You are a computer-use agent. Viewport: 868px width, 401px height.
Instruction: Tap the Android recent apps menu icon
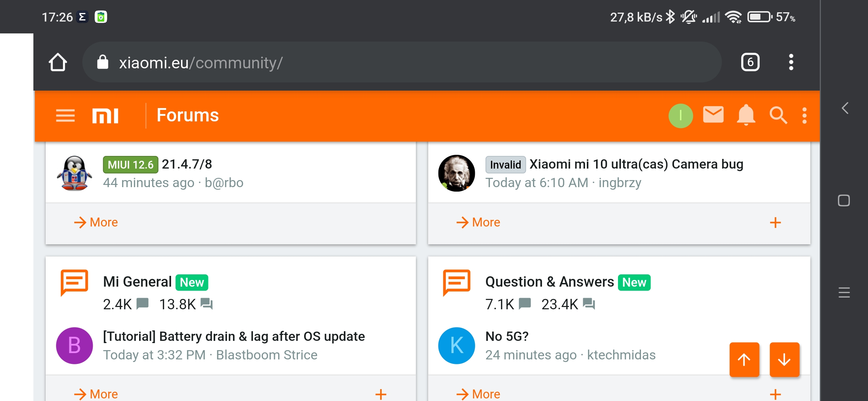[844, 293]
